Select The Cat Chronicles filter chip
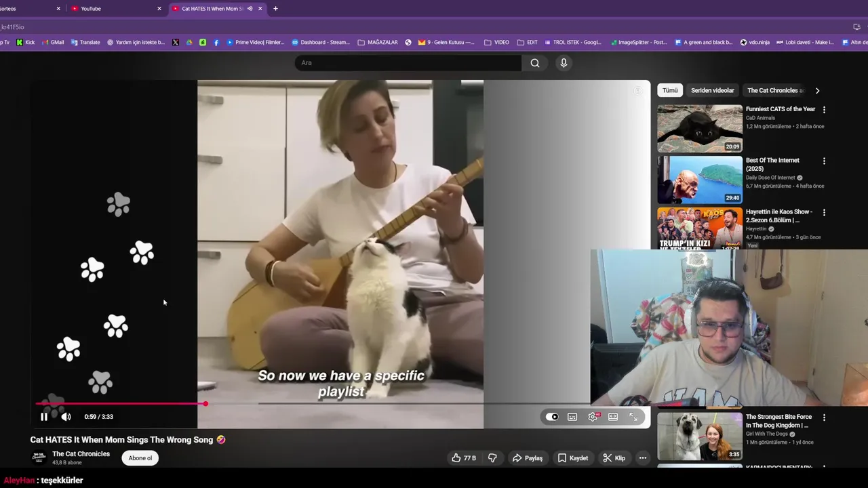This screenshot has height=488, width=868. point(775,90)
